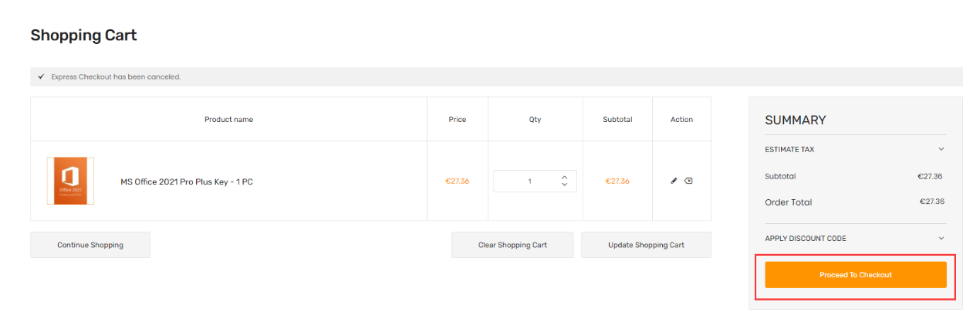Click the checkmark icon in the notification bar
The width and height of the screenshot is (980, 319).
[x=41, y=76]
